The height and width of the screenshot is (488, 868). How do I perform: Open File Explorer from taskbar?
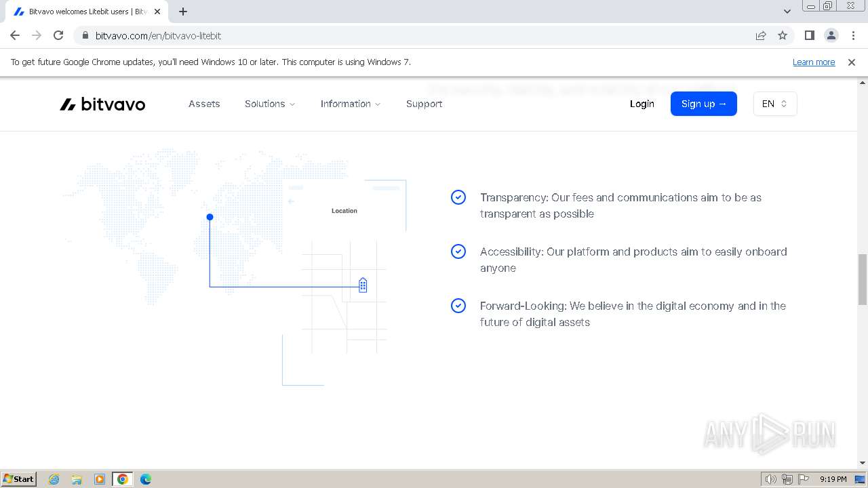click(x=77, y=479)
